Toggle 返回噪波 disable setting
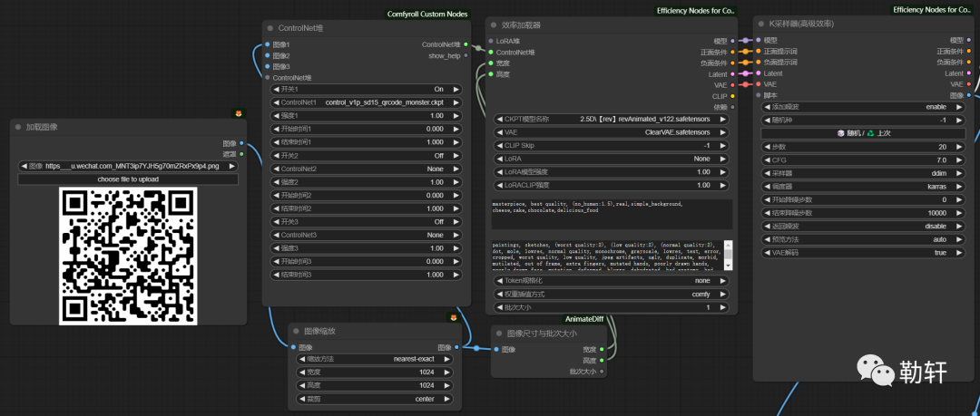The height and width of the screenshot is (416, 980). pyautogui.click(x=863, y=226)
